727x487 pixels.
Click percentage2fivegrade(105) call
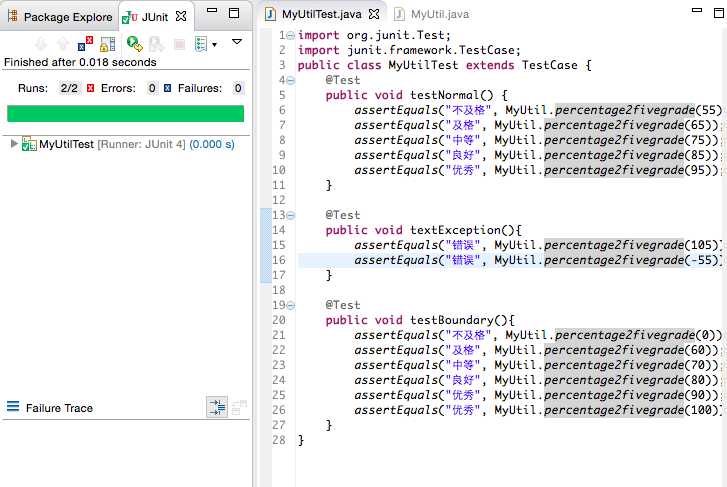point(633,245)
